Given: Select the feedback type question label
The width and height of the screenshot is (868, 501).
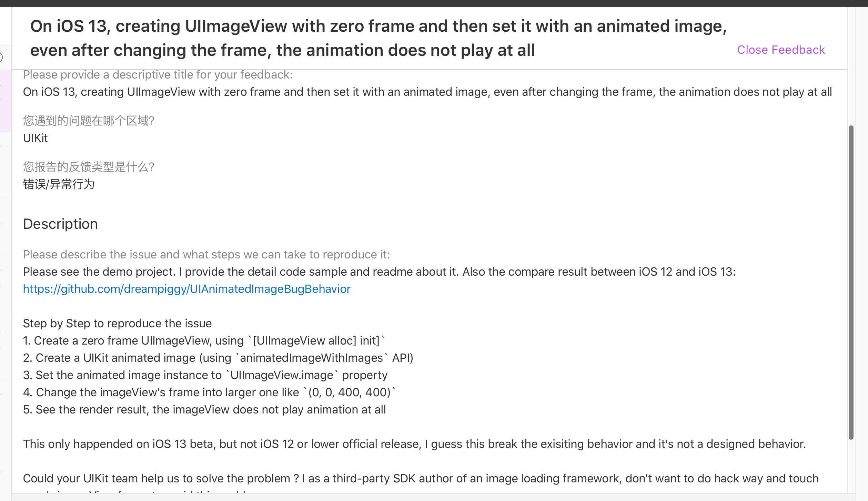Looking at the screenshot, I should click(x=88, y=167).
